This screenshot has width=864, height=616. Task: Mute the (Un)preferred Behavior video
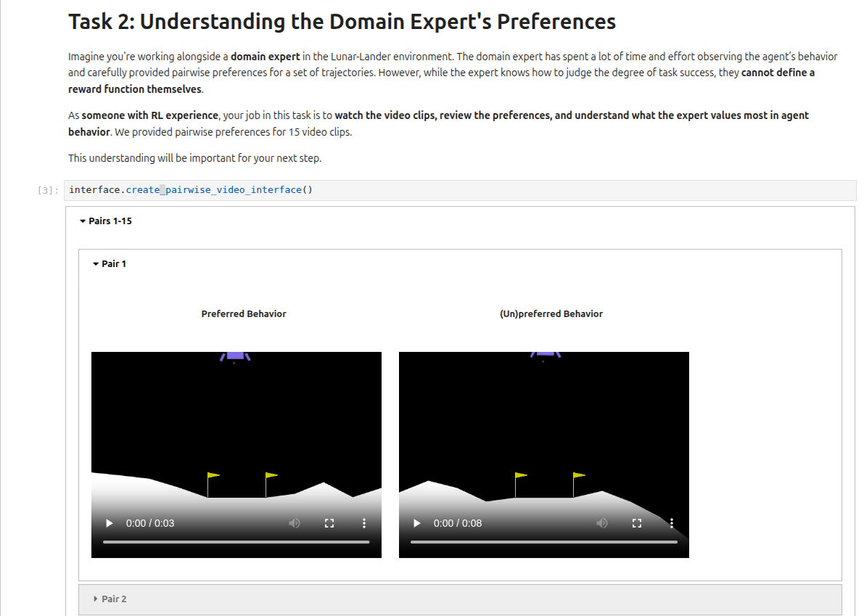(601, 523)
